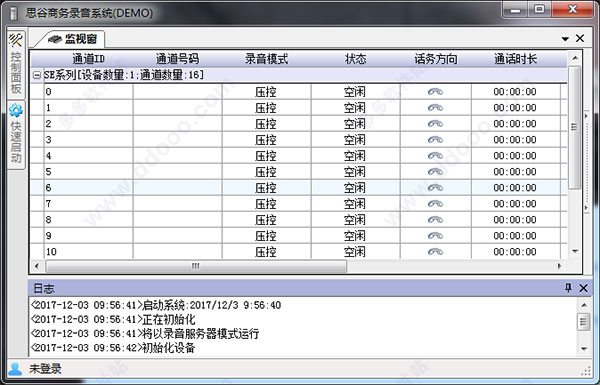Open the 控制面板 side panel

point(16,64)
